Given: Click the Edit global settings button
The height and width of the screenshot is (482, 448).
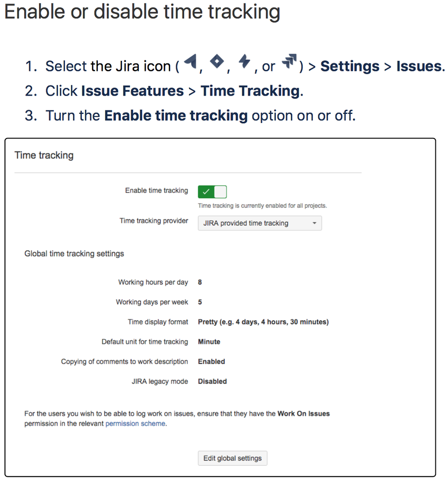Looking at the screenshot, I should coord(232,458).
